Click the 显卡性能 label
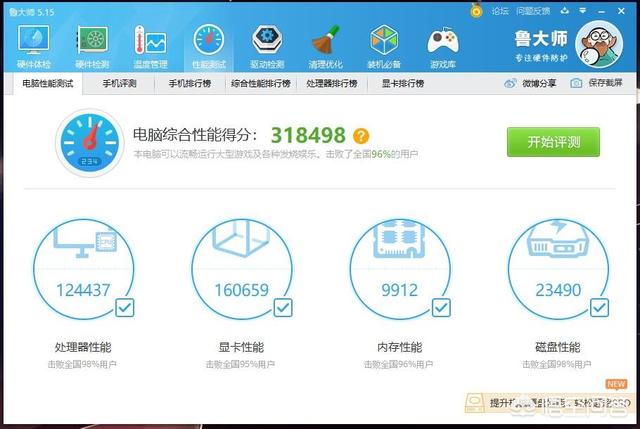The height and width of the screenshot is (429, 640). (x=241, y=347)
